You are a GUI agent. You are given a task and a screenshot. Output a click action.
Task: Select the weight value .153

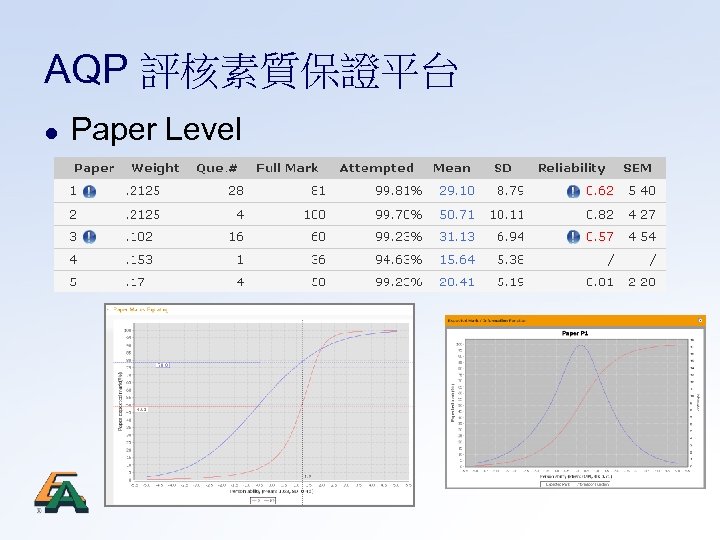[x=139, y=259]
